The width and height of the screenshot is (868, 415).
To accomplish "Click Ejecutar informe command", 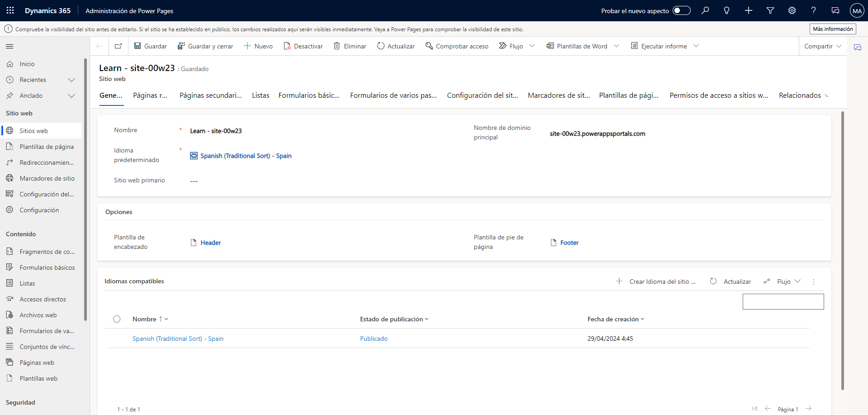I will [659, 46].
